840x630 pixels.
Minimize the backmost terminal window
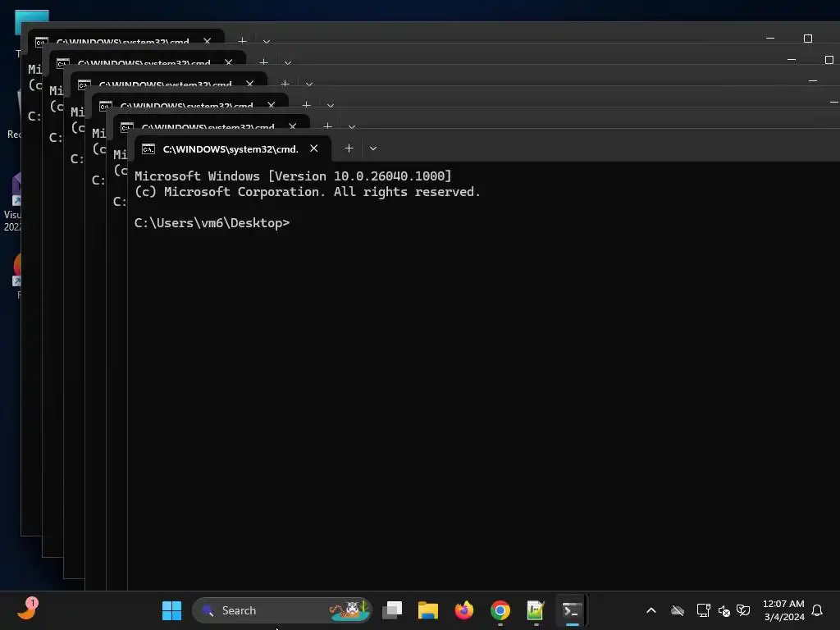tap(769, 38)
